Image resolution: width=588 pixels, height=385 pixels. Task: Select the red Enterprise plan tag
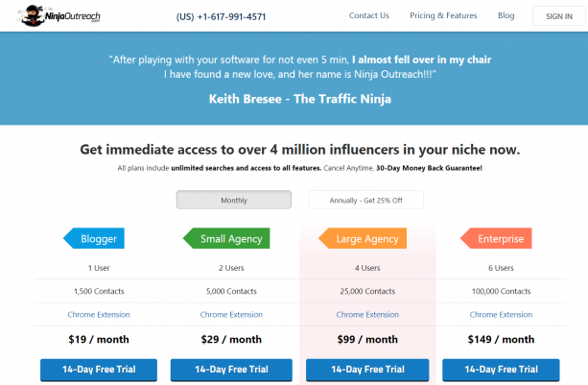[x=496, y=238]
